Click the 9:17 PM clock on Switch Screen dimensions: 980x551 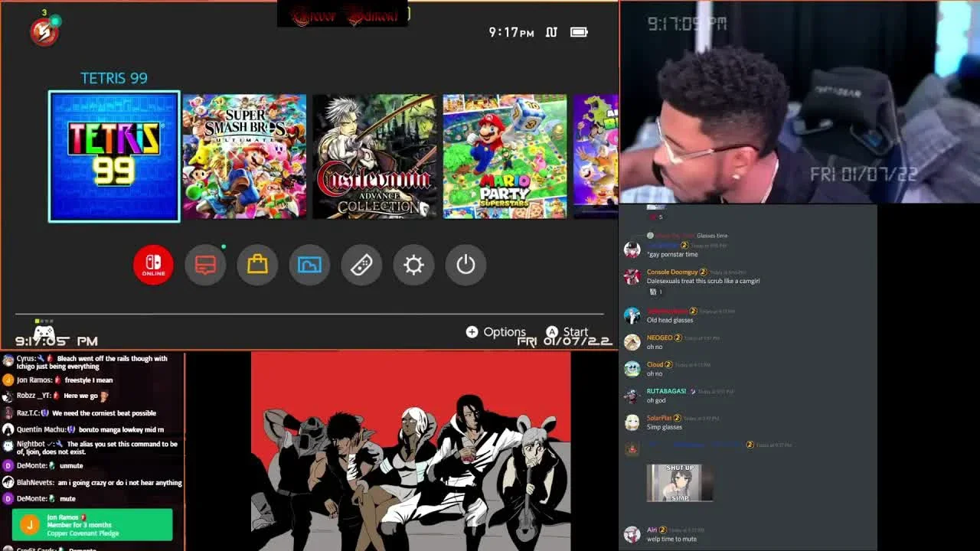[x=511, y=32]
